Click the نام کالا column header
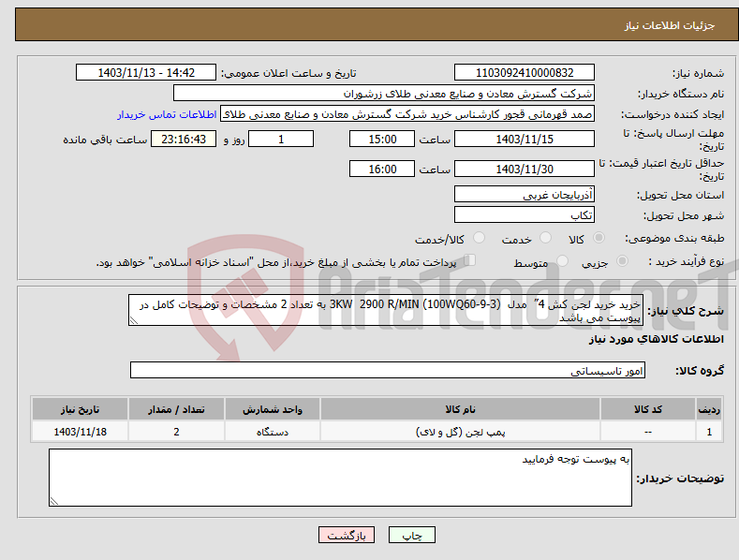 [x=460, y=409]
